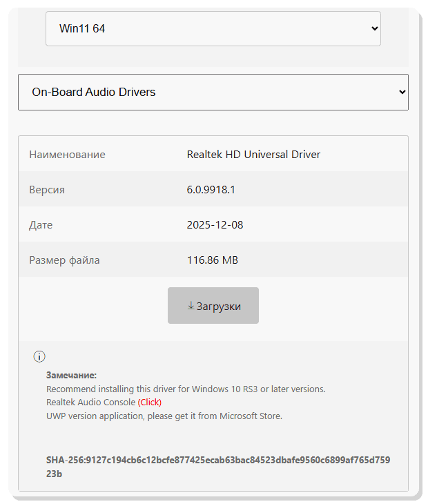The image size is (428, 504).
Task: Click the Версия row label
Action: point(47,189)
